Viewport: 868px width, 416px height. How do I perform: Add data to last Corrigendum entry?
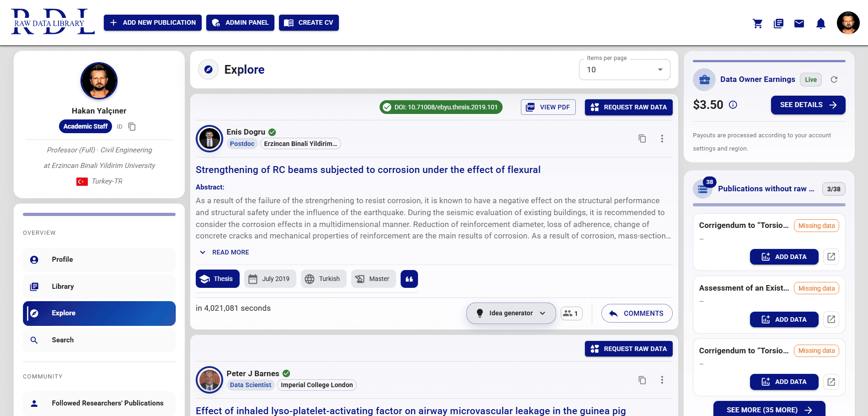click(784, 382)
